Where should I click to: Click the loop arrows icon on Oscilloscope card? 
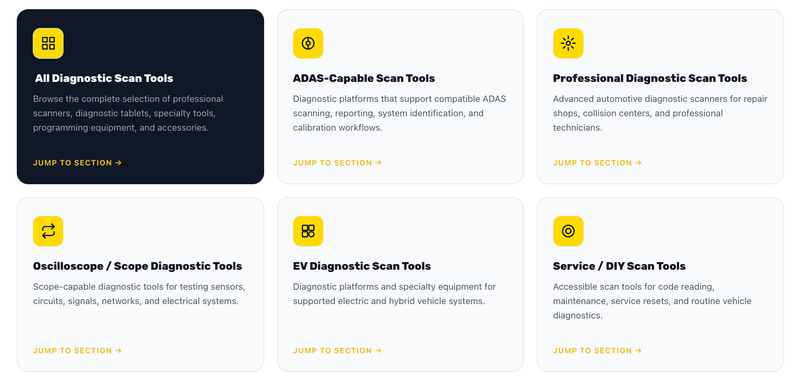point(48,231)
